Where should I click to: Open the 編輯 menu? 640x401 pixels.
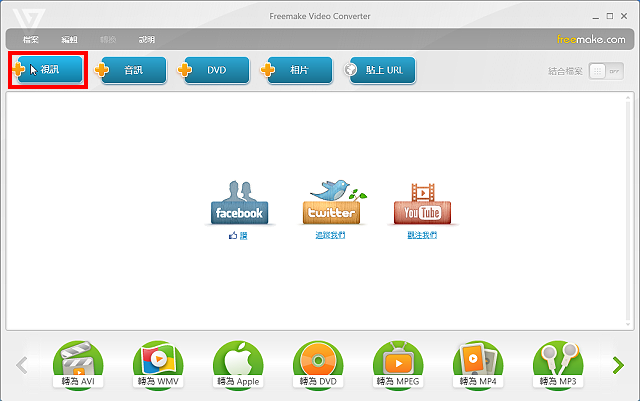(x=69, y=40)
